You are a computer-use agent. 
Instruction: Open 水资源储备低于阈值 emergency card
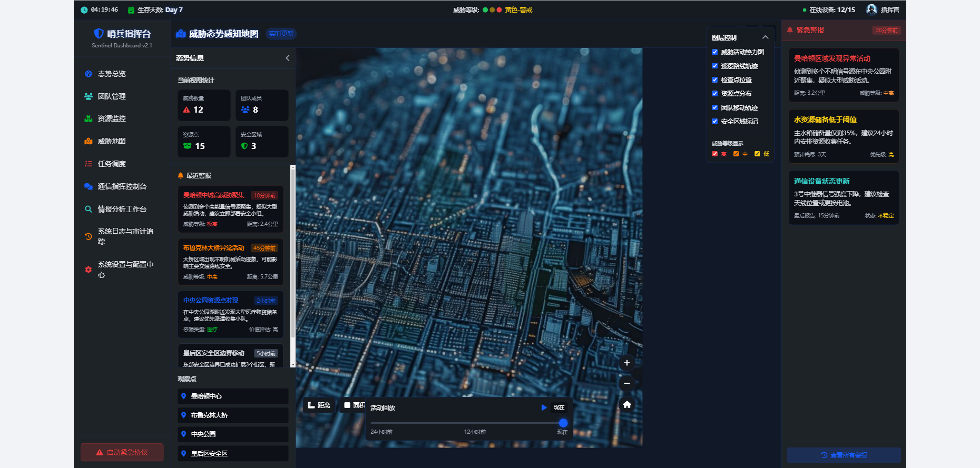pyautogui.click(x=844, y=137)
